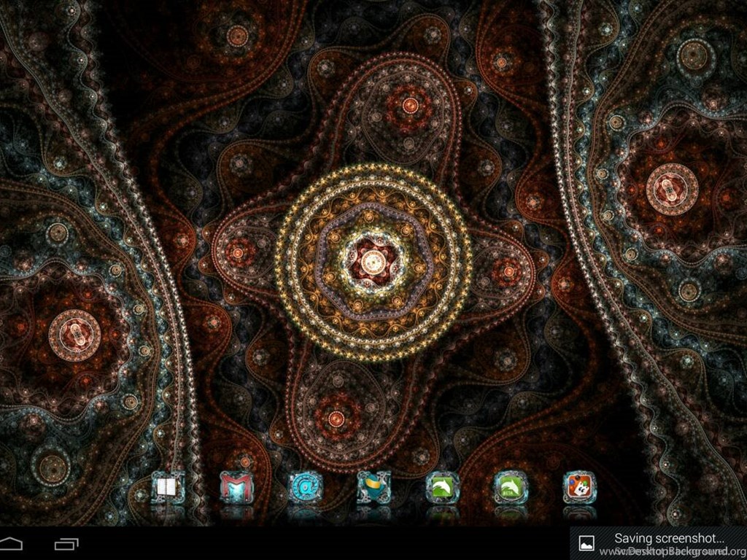Open the email app with the @ symbol
Image resolution: width=747 pixels, height=560 pixels.
coord(305,487)
